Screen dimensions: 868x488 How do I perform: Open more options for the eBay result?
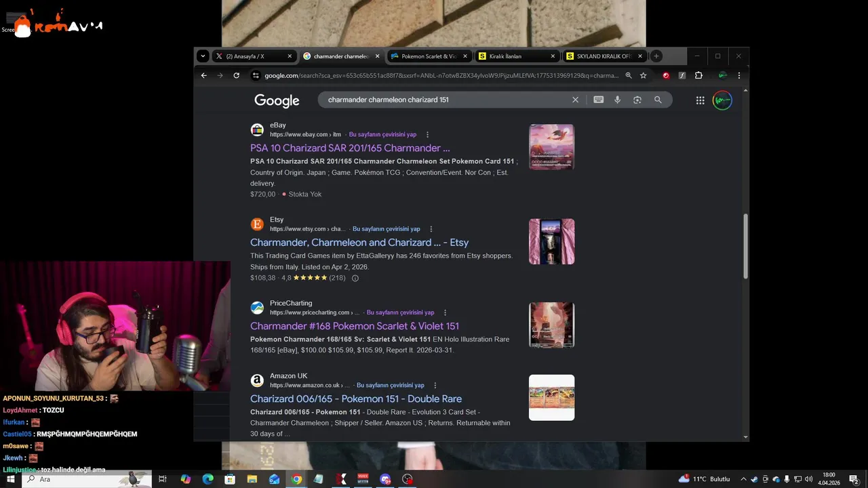point(427,134)
